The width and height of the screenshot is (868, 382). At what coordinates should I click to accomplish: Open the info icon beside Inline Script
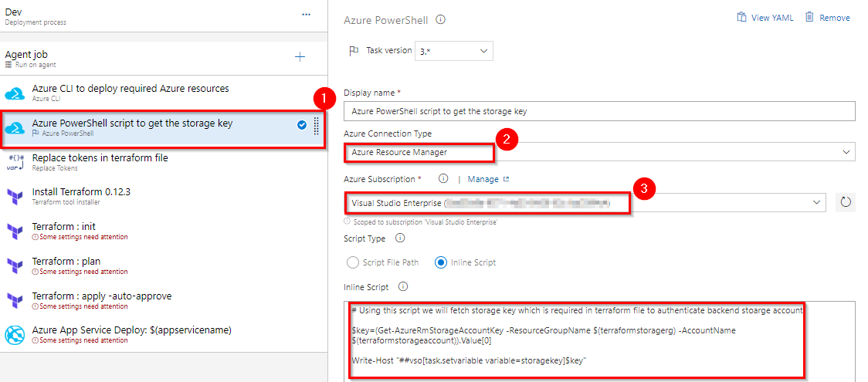pos(403,287)
